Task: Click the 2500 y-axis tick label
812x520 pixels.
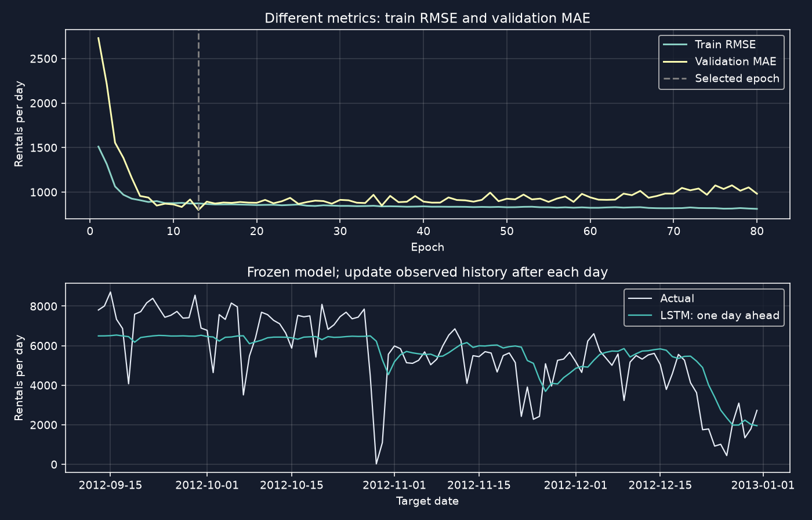Action: pyautogui.click(x=45, y=59)
